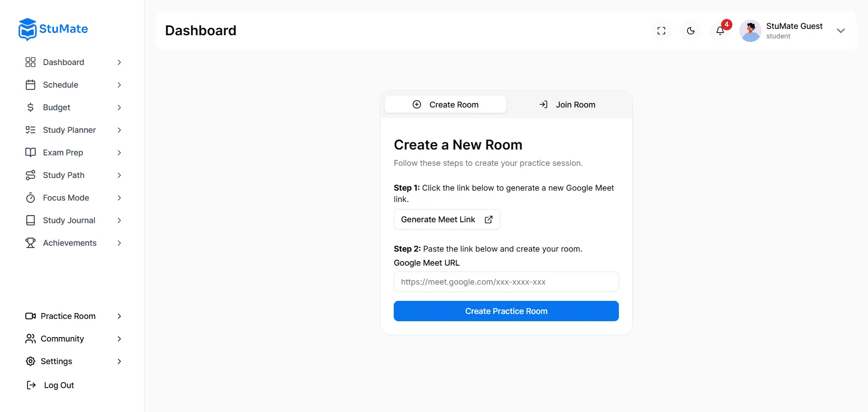The width and height of the screenshot is (868, 412).
Task: Click the Budget dollar icon
Action: (30, 108)
